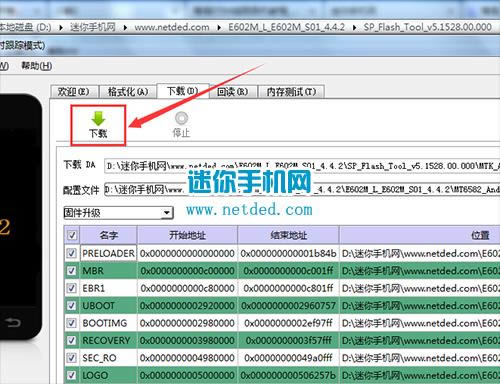
Task: Click begin address 0x0000000002980000 of BOOTIMG
Action: click(187, 323)
